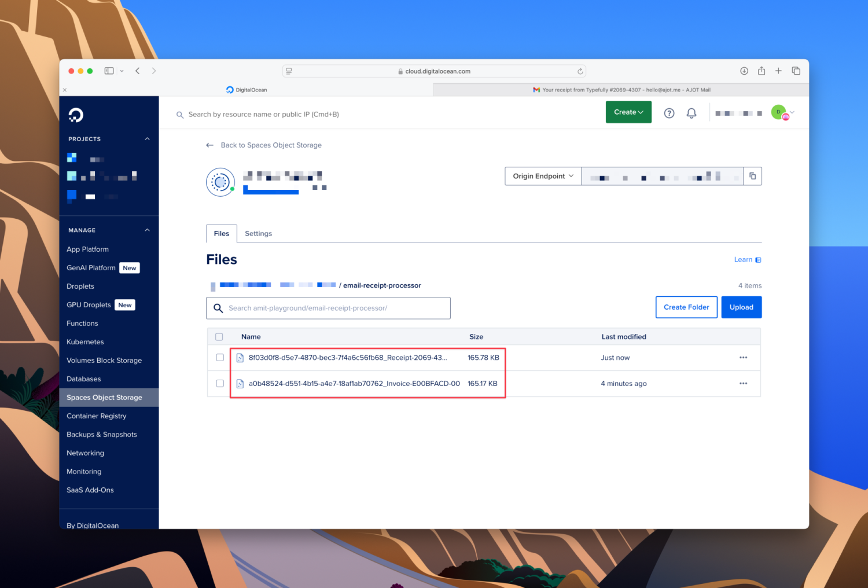The width and height of the screenshot is (868, 588).
Task: Reload the page in address bar
Action: point(580,71)
